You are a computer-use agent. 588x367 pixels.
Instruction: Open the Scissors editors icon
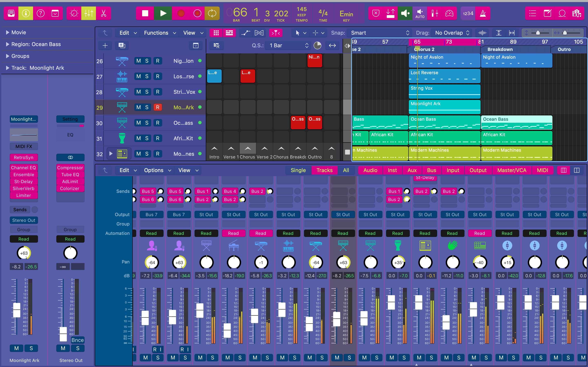104,13
